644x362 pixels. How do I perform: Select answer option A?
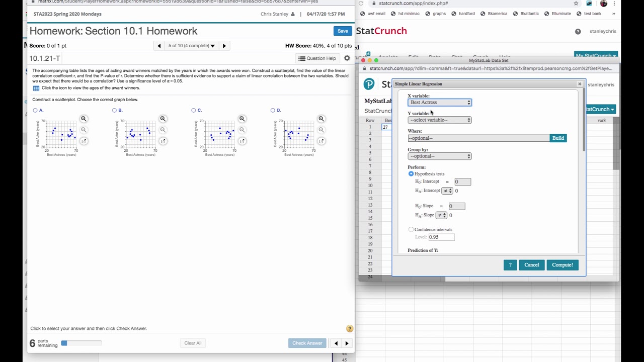coord(35,110)
